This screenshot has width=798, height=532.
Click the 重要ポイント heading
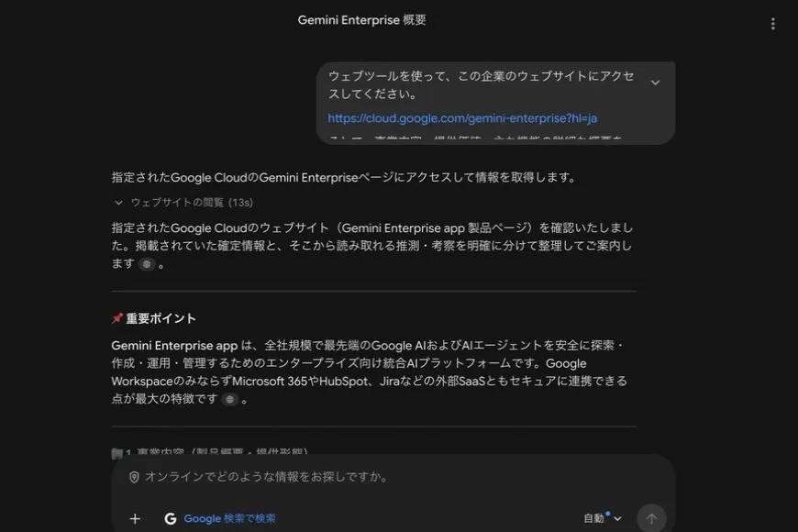tap(161, 318)
